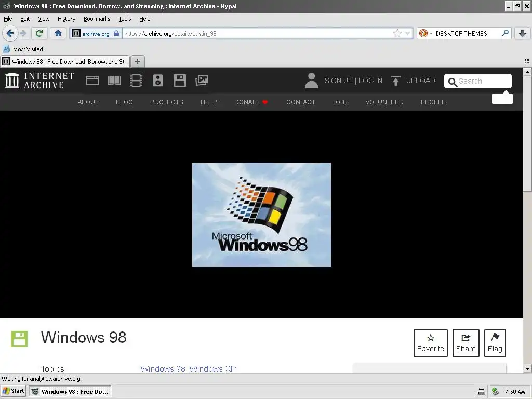The image size is (532, 399).
Task: Click the LOG IN link
Action: (x=370, y=81)
